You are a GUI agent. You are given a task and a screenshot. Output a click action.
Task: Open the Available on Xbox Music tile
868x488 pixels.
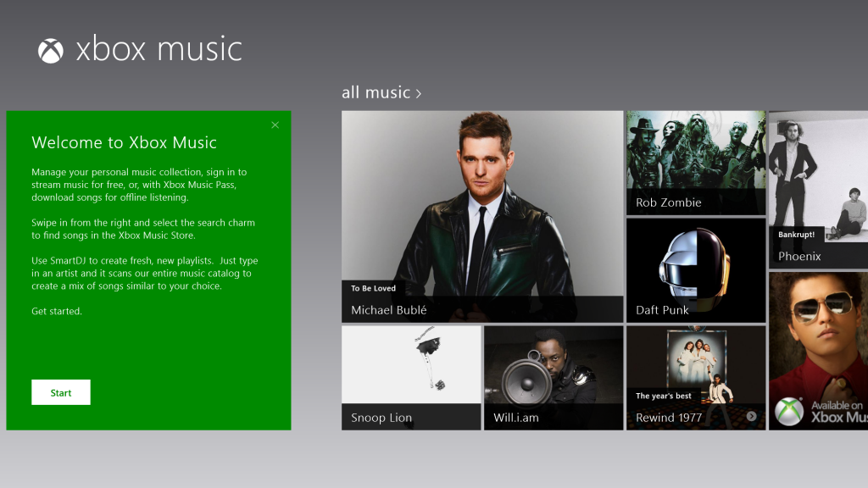click(x=818, y=352)
